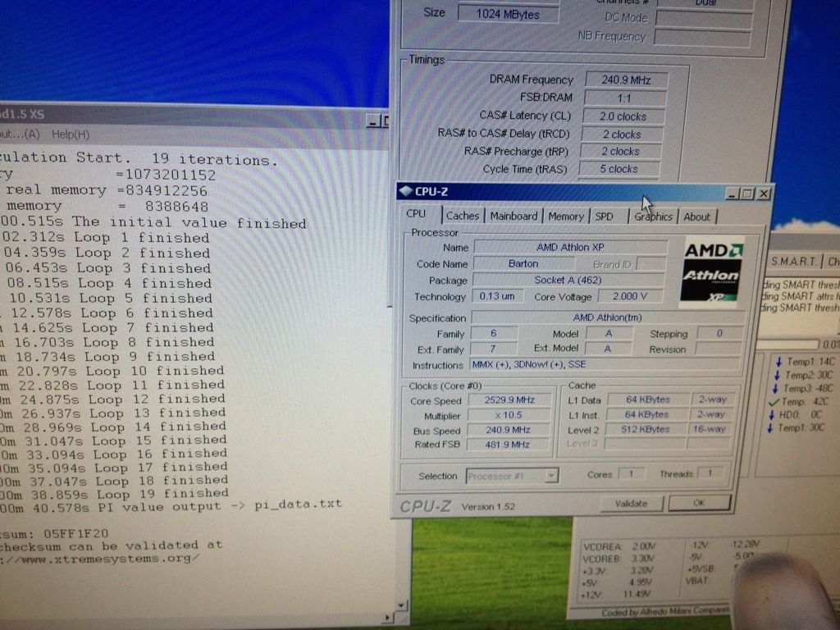Click the down arrow beside Temp1 30C
Screen dimensions: 840x630
tap(769, 427)
